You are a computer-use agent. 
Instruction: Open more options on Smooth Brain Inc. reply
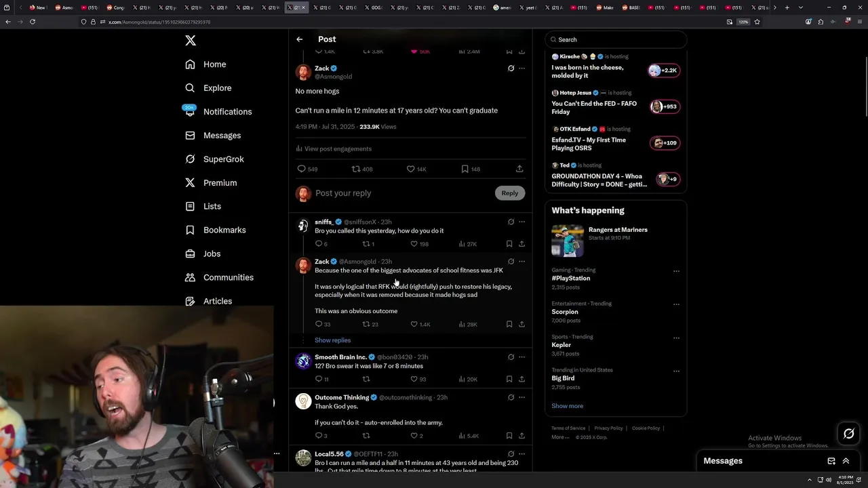point(521,357)
